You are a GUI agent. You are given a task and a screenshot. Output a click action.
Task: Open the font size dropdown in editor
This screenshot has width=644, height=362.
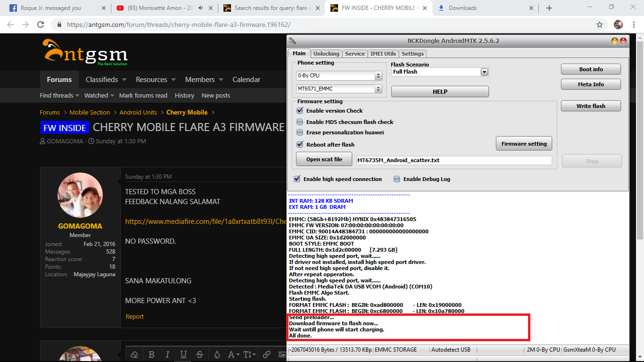[x=250, y=354]
